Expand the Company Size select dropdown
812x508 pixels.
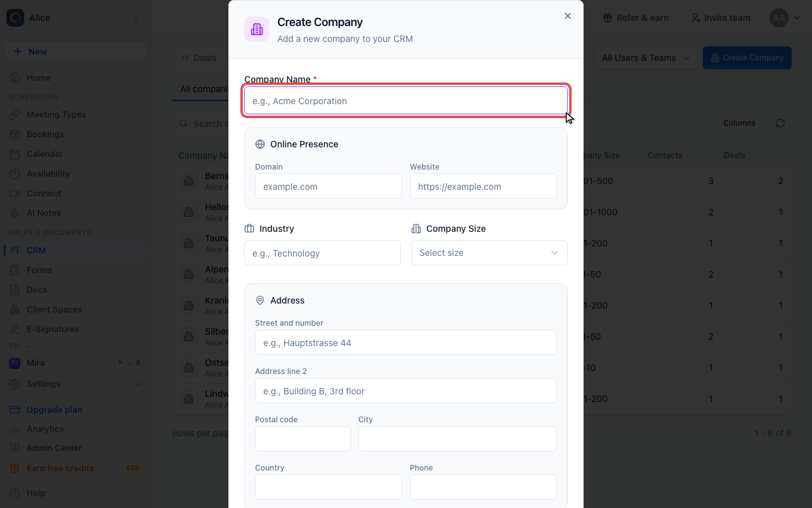489,253
